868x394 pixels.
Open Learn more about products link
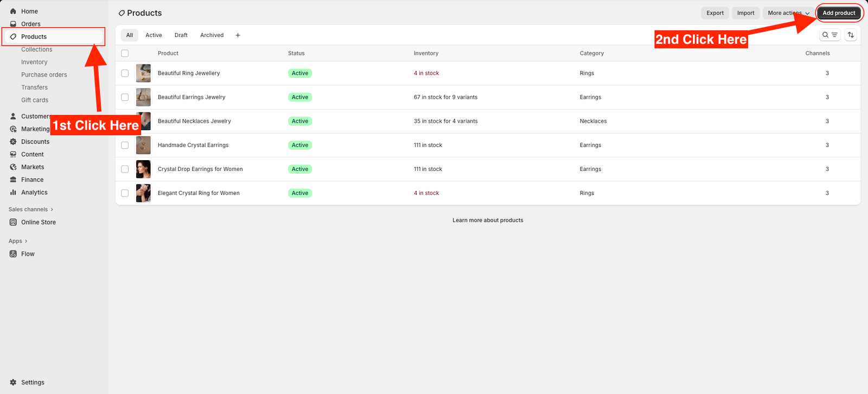coord(488,220)
